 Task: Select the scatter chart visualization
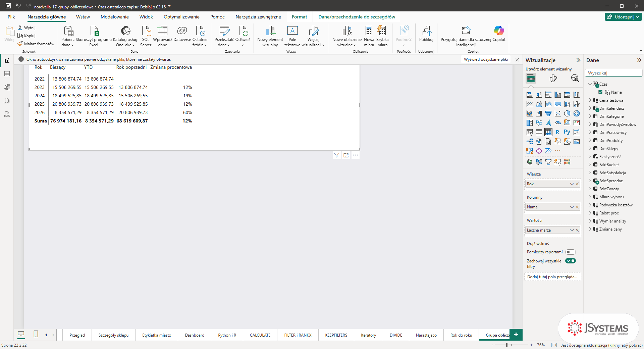click(558, 113)
